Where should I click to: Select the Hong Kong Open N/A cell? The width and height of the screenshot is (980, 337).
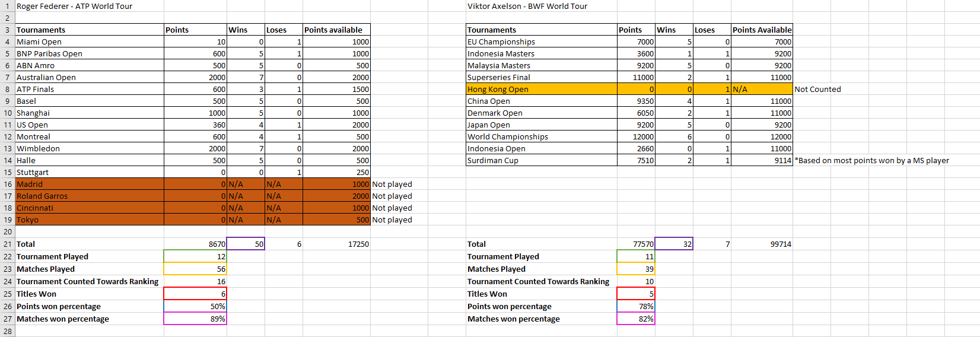coord(762,89)
